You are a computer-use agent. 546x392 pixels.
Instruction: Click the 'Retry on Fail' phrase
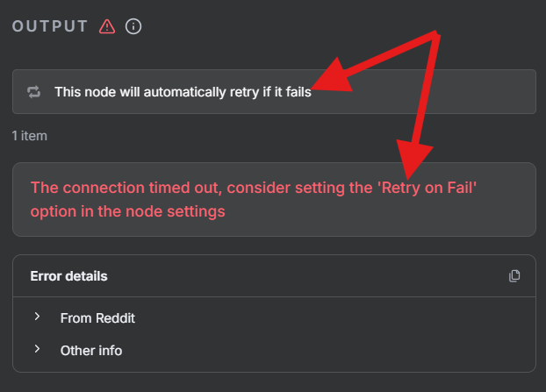coord(425,188)
